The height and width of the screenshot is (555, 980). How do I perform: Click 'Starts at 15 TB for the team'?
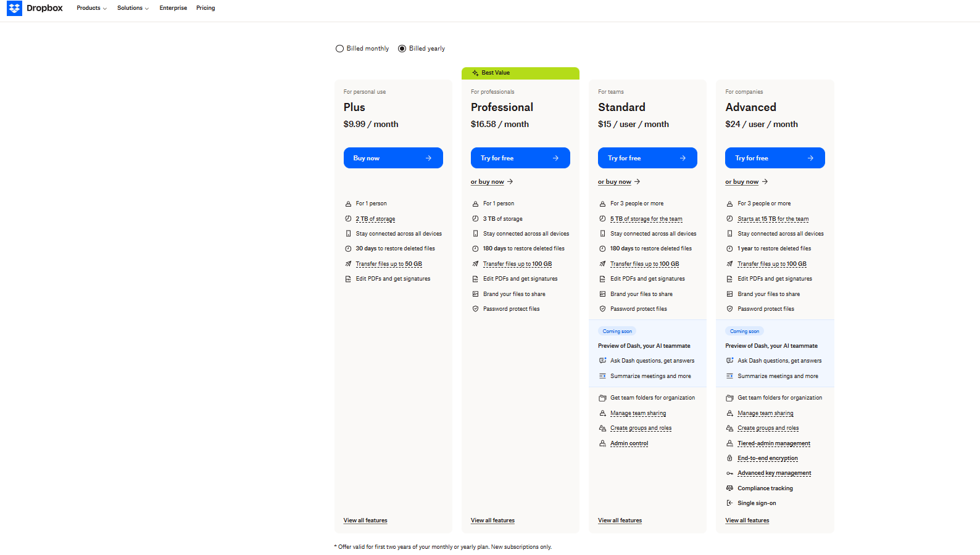(773, 219)
